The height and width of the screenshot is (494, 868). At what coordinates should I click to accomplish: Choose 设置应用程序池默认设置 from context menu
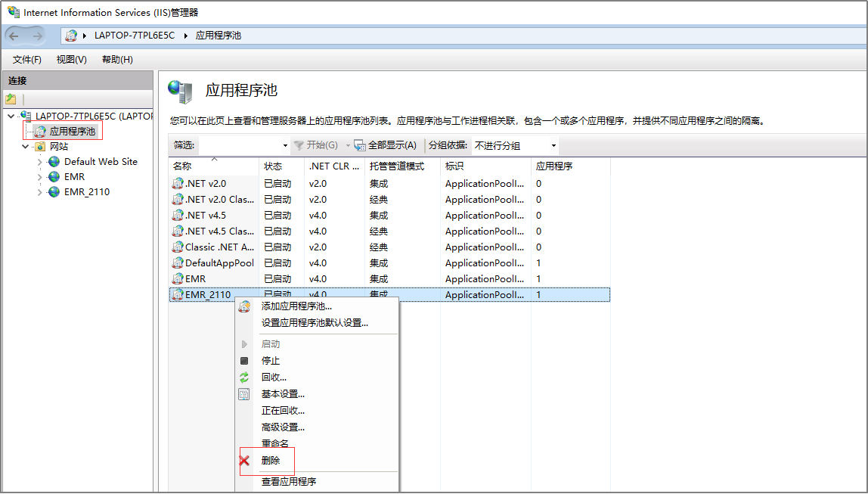(315, 323)
